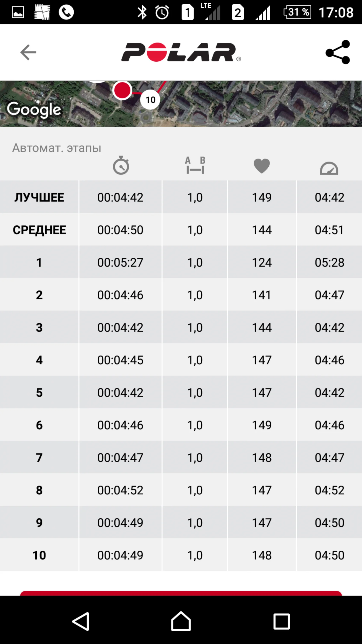Tap the stopwatch duration column icon
Viewport: 362px width, 644px height.
[x=121, y=165]
